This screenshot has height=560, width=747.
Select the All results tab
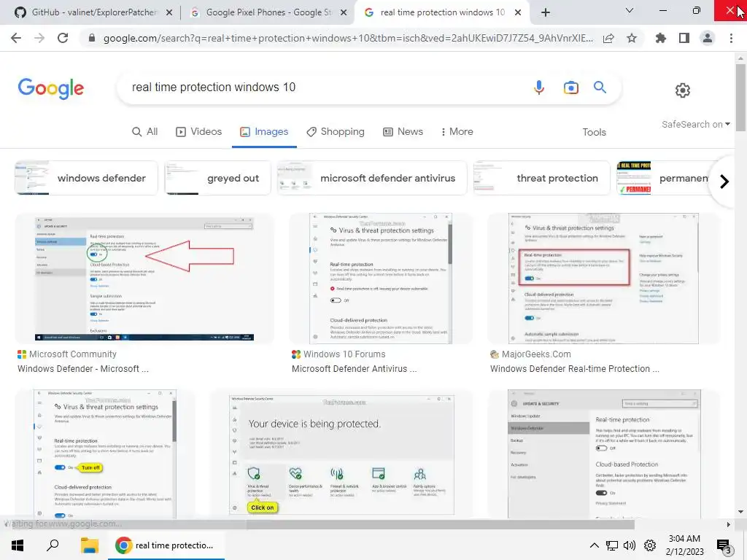145,131
